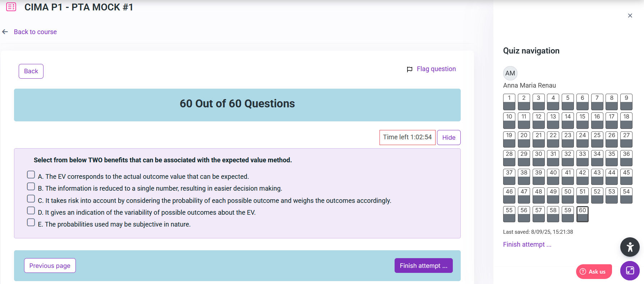Check option A about actual outcome value

point(31,175)
